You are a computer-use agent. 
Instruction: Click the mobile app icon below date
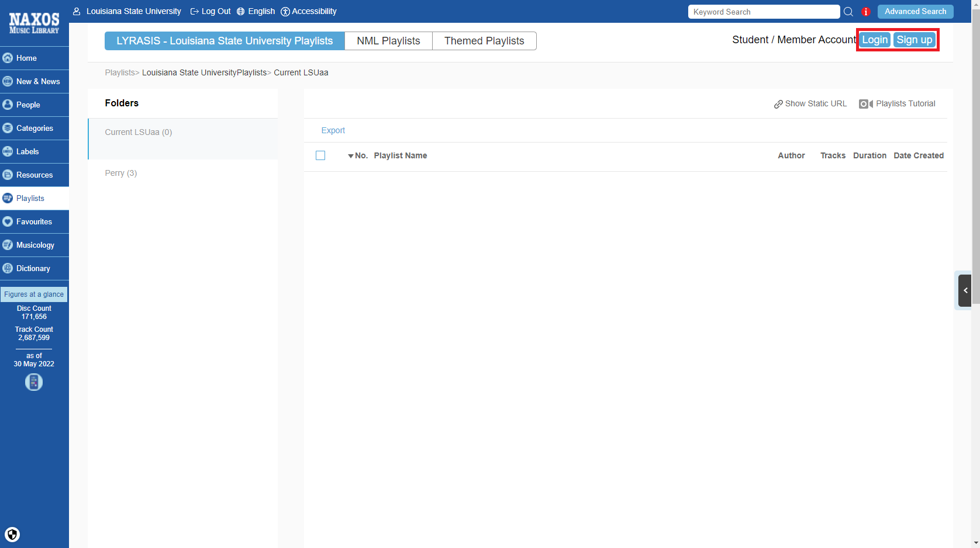click(x=34, y=382)
